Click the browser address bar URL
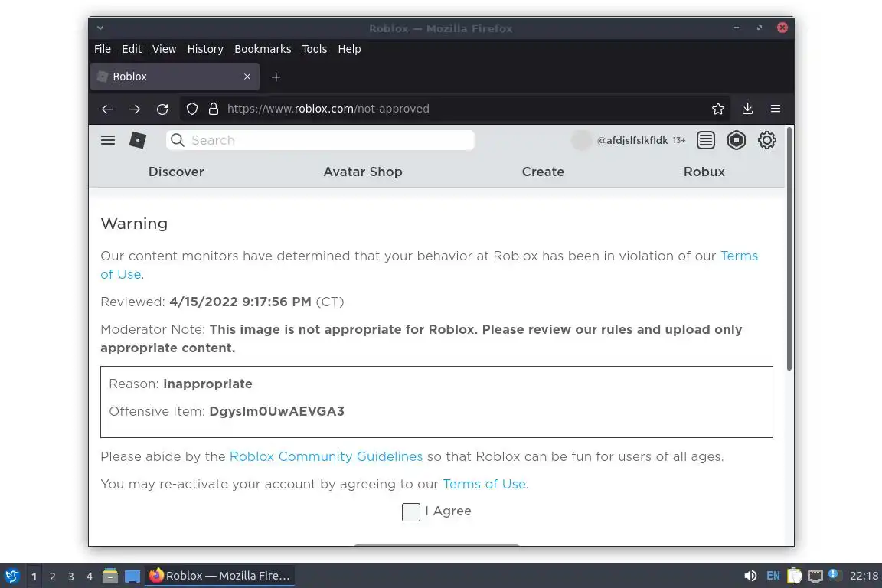Screen dimensions: 882x588 click(328, 109)
